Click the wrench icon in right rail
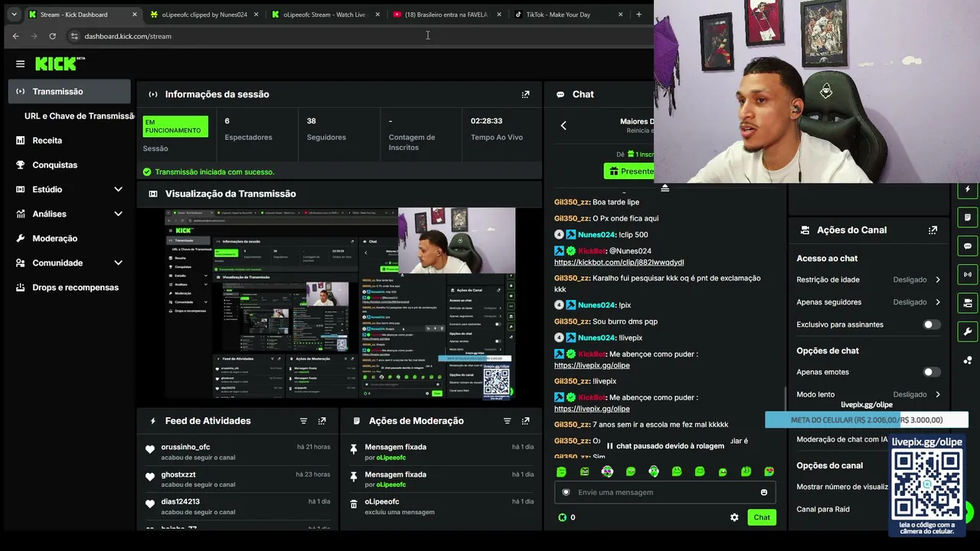 968,331
